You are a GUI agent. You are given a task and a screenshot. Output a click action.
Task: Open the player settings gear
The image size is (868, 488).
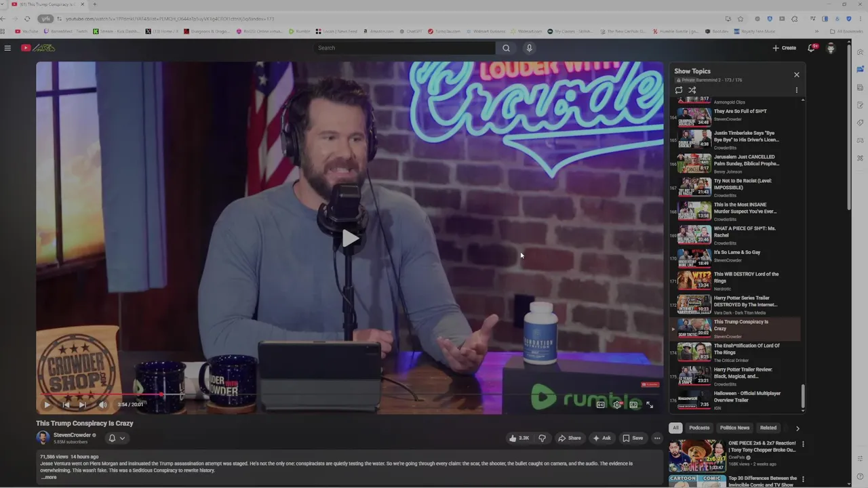(617, 405)
